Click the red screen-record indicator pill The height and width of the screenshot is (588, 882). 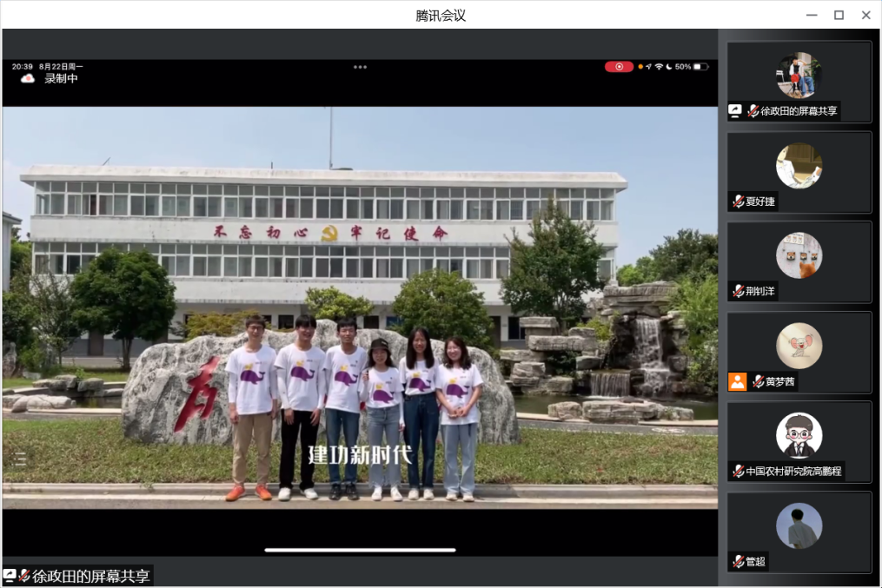point(619,67)
